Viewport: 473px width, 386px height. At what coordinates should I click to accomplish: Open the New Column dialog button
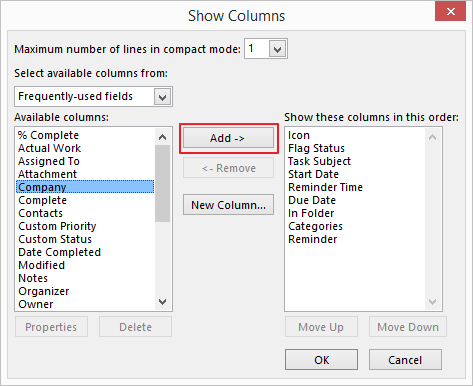(228, 205)
